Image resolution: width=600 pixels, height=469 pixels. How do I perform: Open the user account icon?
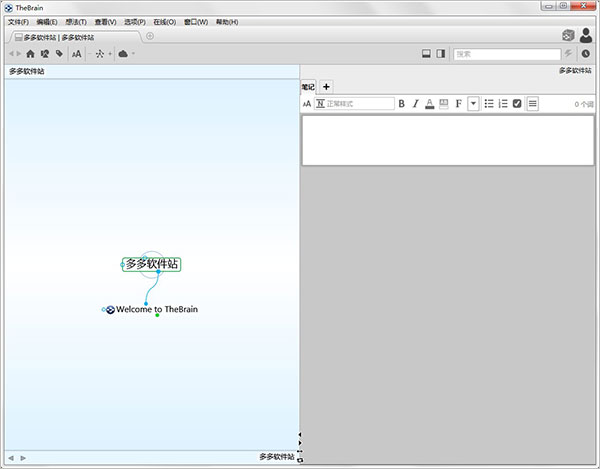coord(586,35)
